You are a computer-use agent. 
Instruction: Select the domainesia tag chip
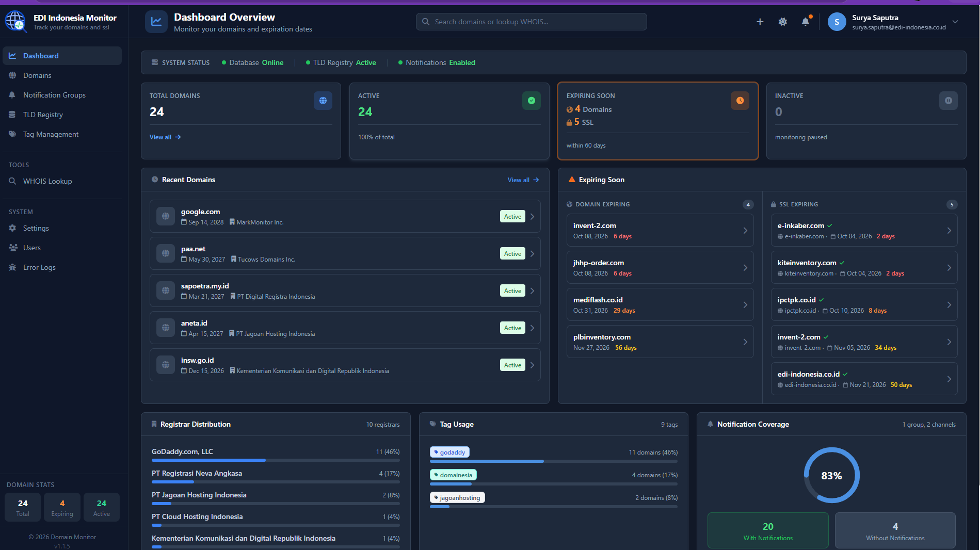pyautogui.click(x=453, y=475)
